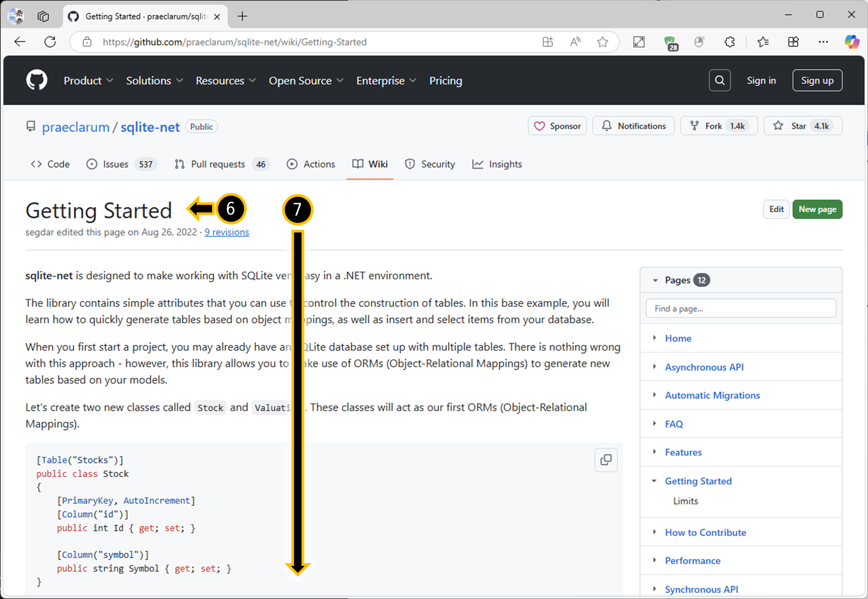Click the site info lock icon
The image size is (868, 599).
[87, 42]
